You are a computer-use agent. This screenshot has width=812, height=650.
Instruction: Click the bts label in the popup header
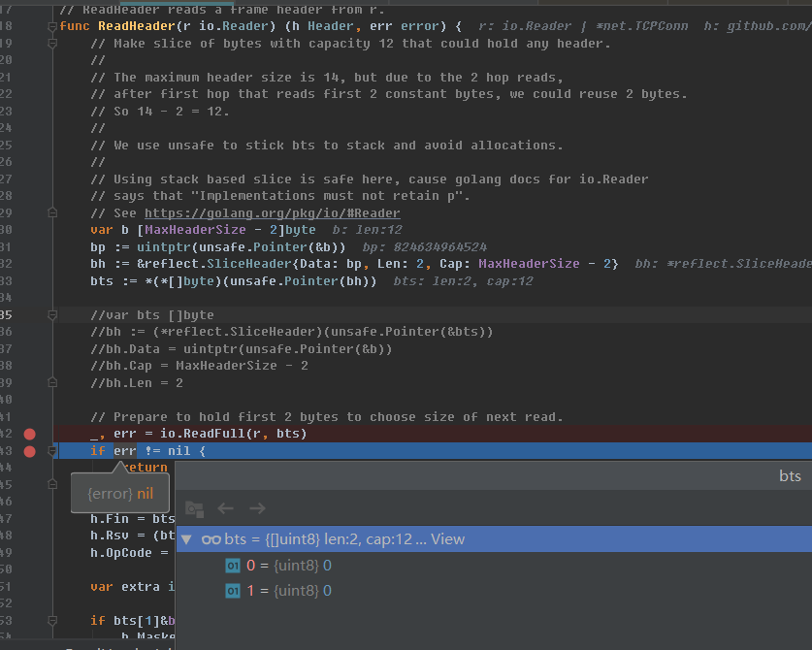[x=790, y=475]
